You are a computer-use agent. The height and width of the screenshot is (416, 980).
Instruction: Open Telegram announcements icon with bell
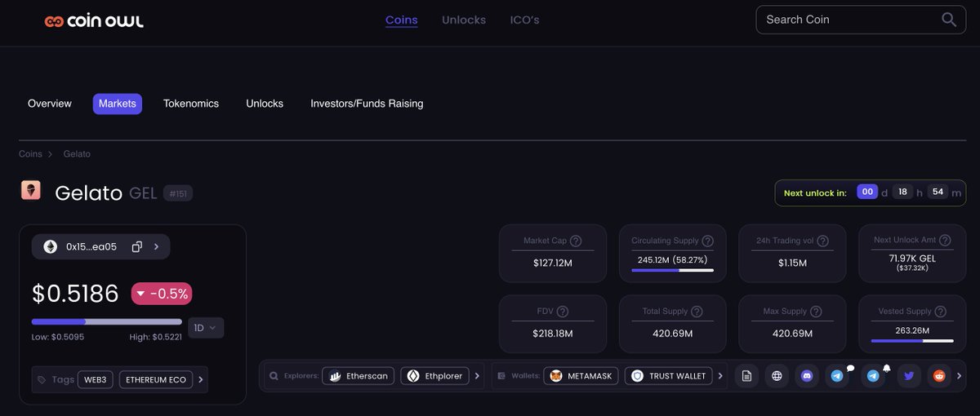click(x=873, y=376)
